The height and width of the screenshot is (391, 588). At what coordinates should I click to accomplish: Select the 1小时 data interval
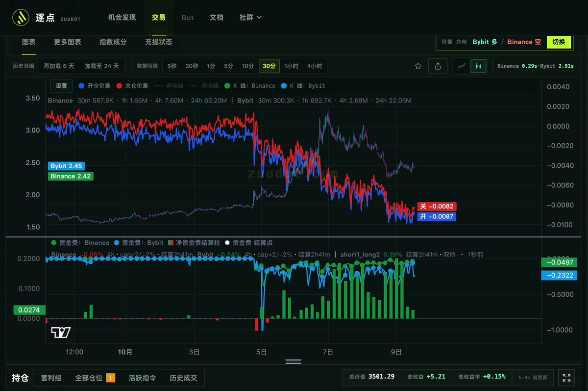pos(291,66)
